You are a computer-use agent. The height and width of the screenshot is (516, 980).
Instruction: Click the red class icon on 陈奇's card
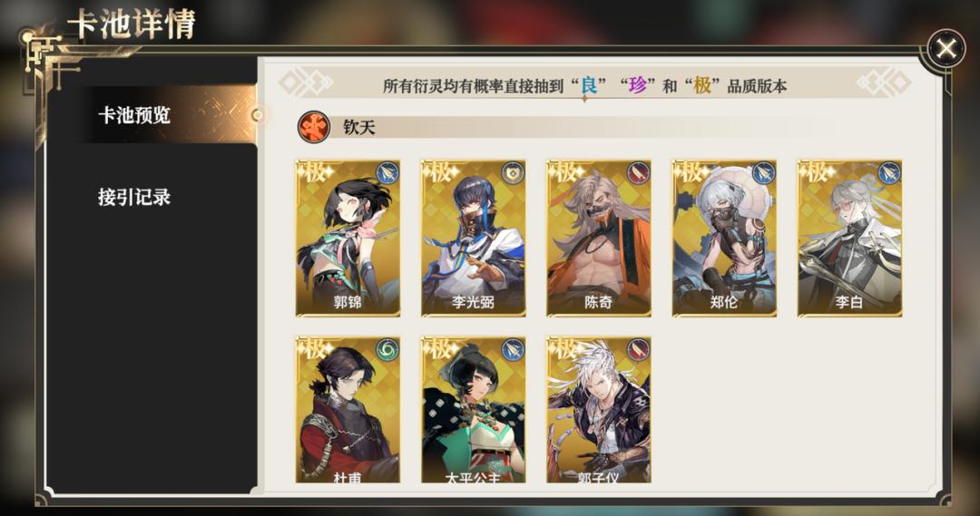click(638, 173)
